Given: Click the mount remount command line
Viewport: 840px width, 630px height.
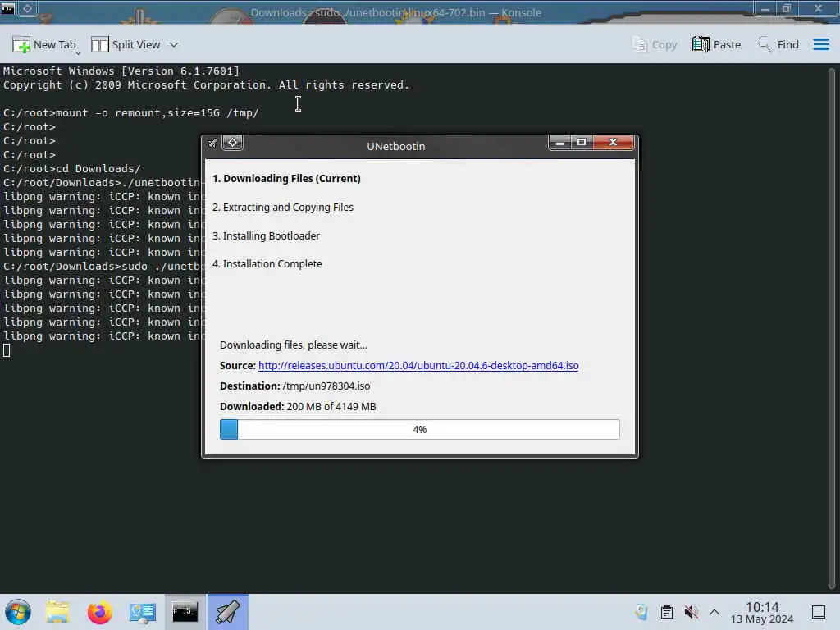Looking at the screenshot, I should click(131, 113).
